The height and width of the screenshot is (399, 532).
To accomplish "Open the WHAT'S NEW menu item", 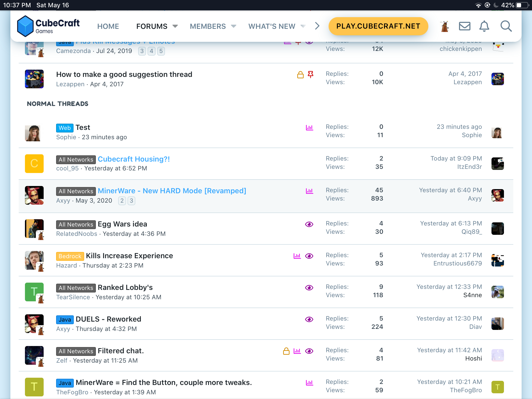I will click(272, 26).
